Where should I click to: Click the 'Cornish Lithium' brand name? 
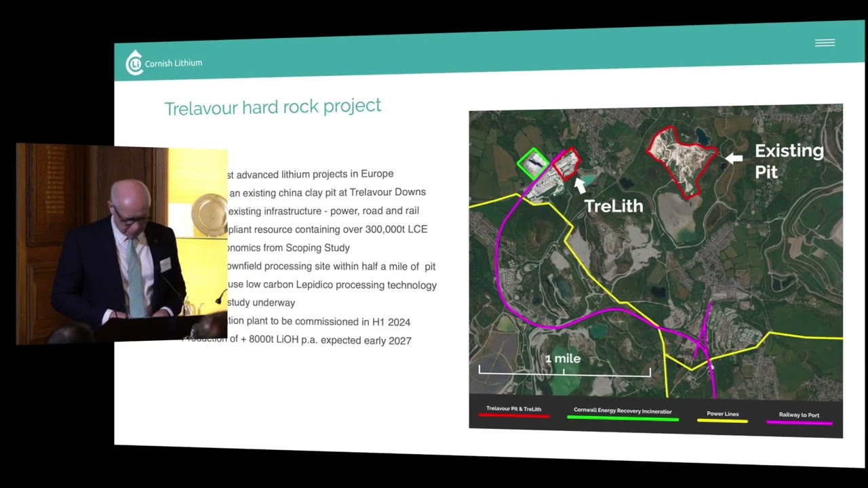point(174,63)
